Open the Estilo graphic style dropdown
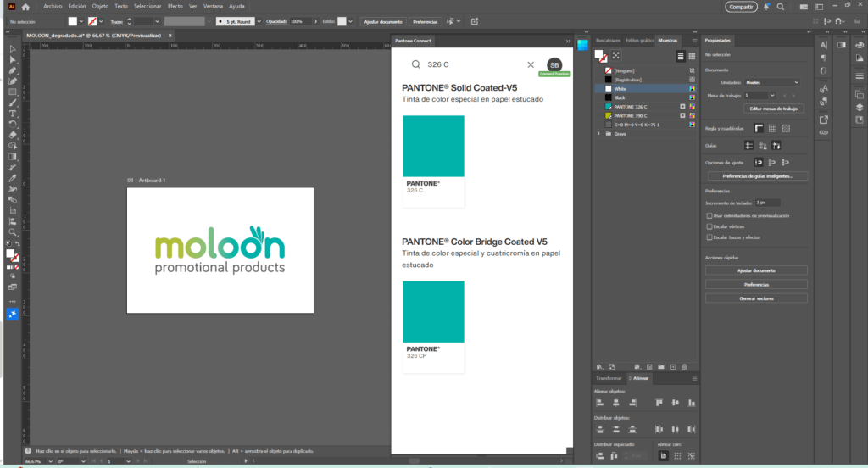Screen dimensions: 868x468 coord(350,21)
